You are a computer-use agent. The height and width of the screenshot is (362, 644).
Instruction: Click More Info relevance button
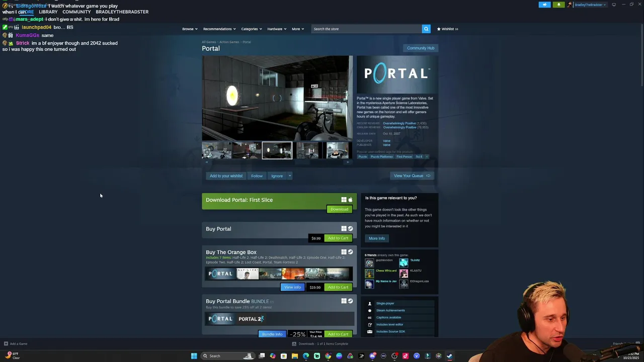(x=376, y=238)
